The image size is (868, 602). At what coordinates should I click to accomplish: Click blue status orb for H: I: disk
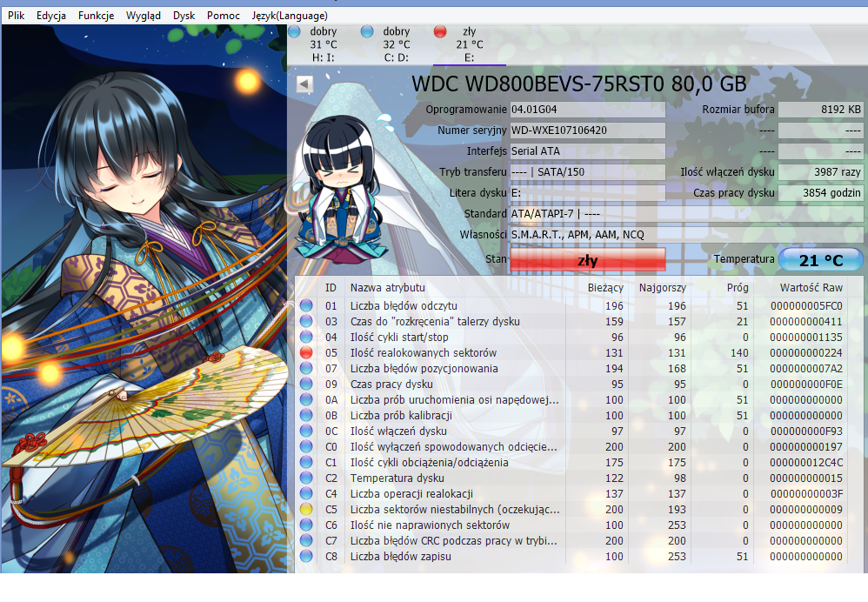pyautogui.click(x=295, y=31)
